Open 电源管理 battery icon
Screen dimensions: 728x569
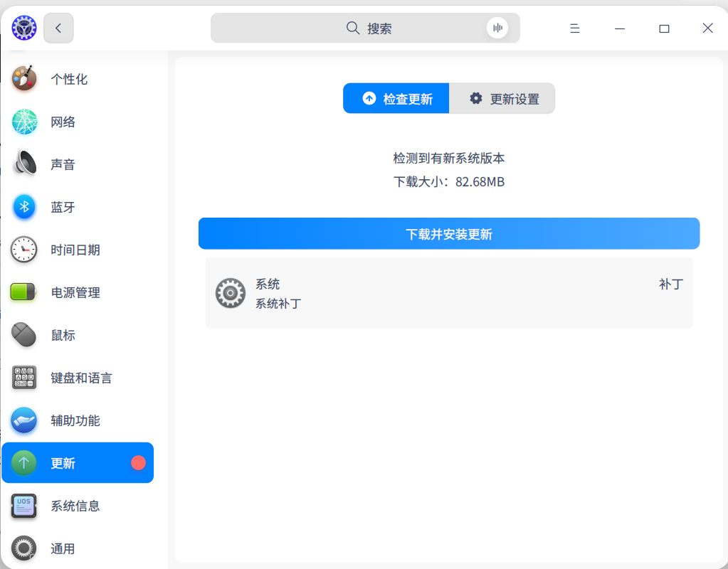click(x=23, y=292)
